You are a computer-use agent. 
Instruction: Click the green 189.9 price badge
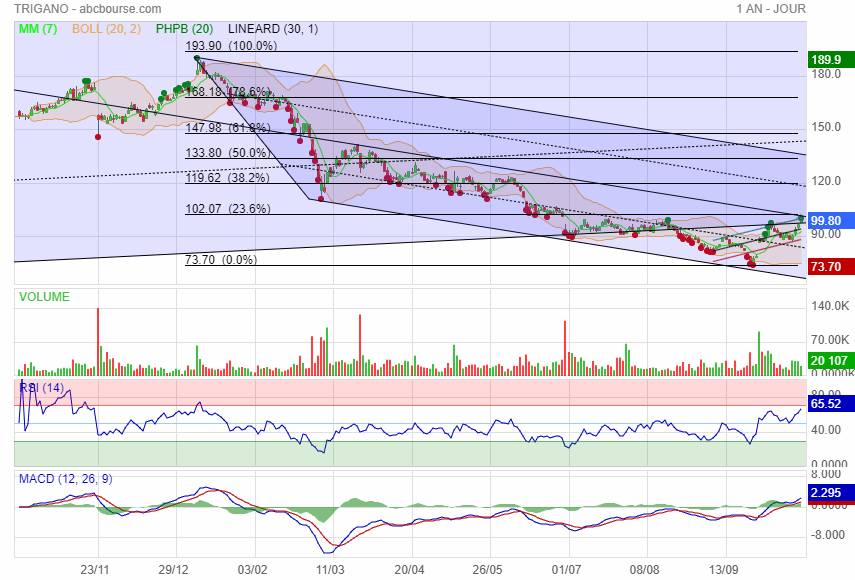[831, 59]
